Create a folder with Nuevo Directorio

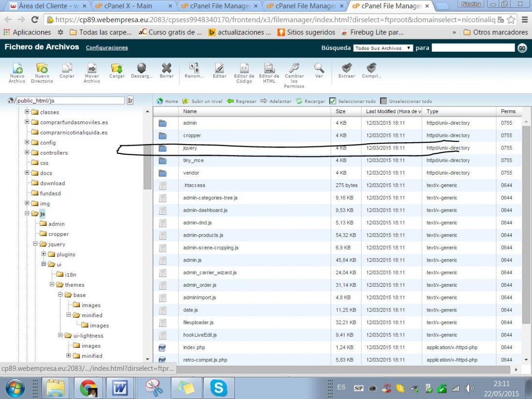point(42,73)
